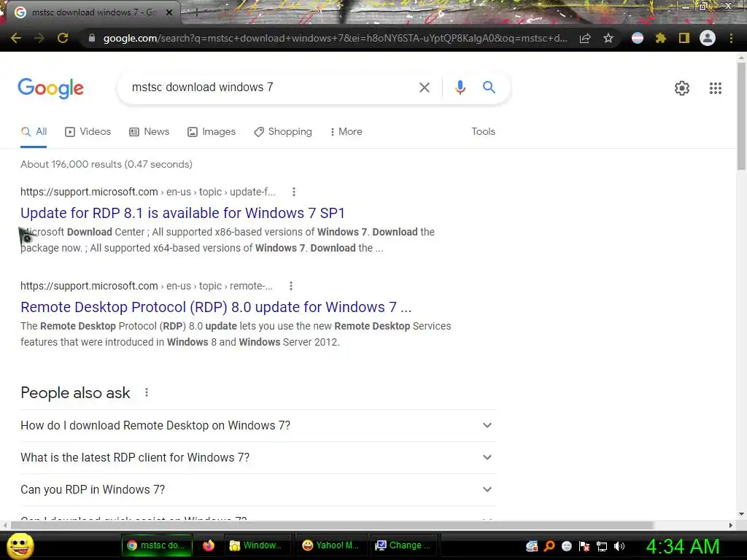Reload the page with refresh icon
Screen dimensions: 747x560
point(63,38)
